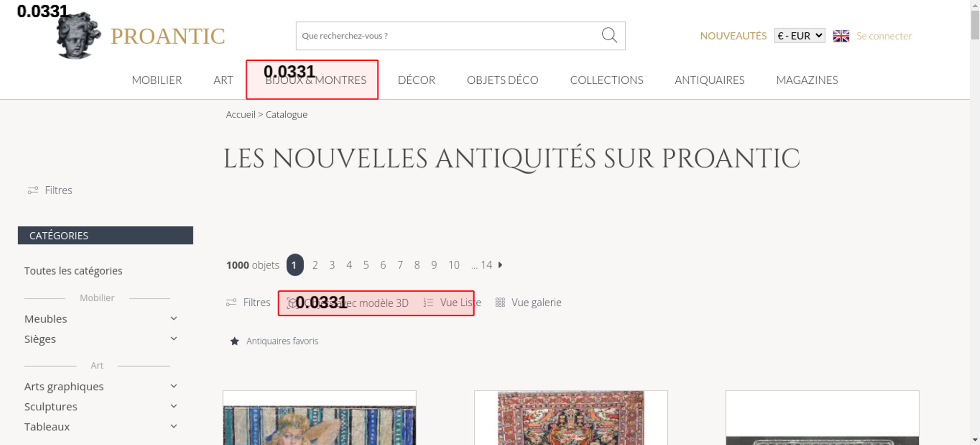Click the Proantic bust logo

pos(78,36)
